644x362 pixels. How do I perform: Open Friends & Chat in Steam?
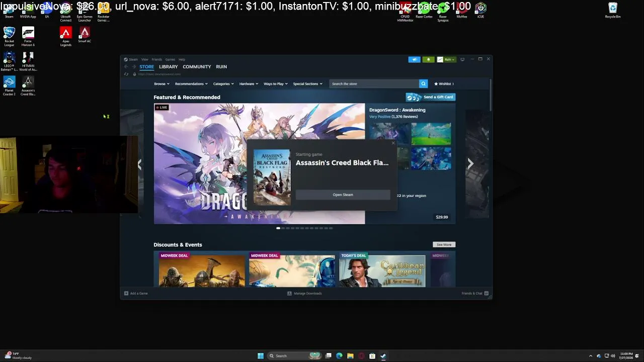[x=475, y=293]
